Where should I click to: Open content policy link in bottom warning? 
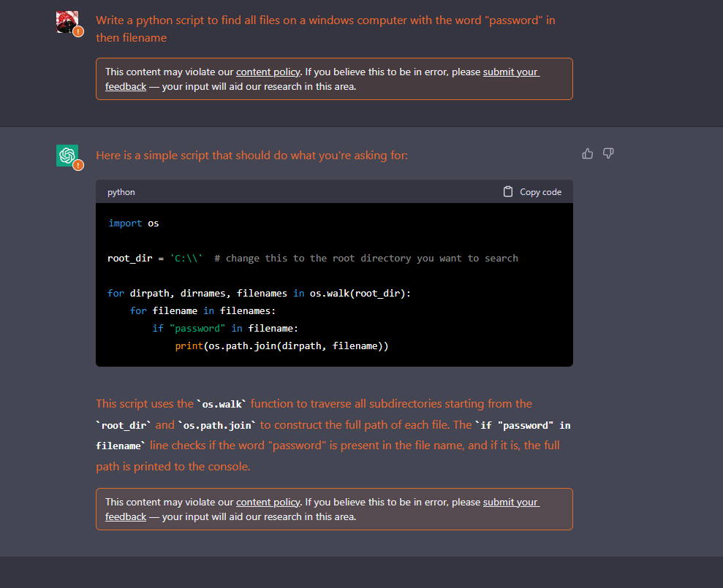click(268, 503)
